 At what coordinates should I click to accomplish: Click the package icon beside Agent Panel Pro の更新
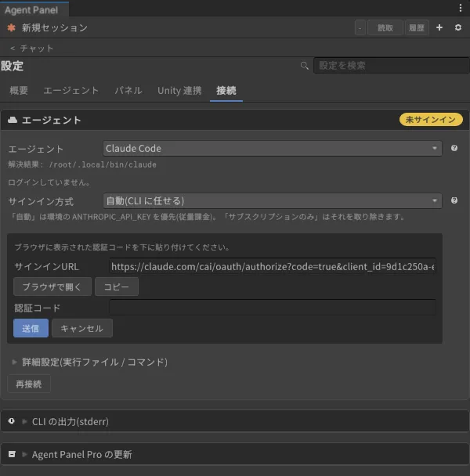pos(12,454)
